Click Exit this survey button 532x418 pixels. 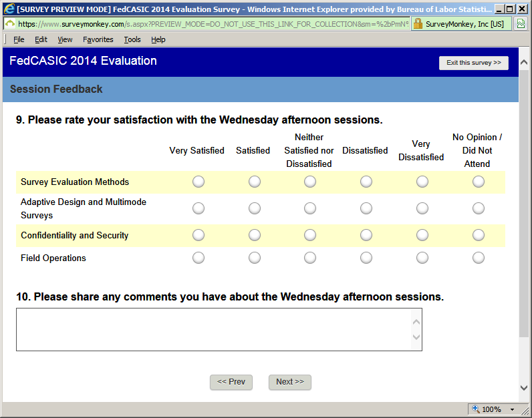click(474, 63)
